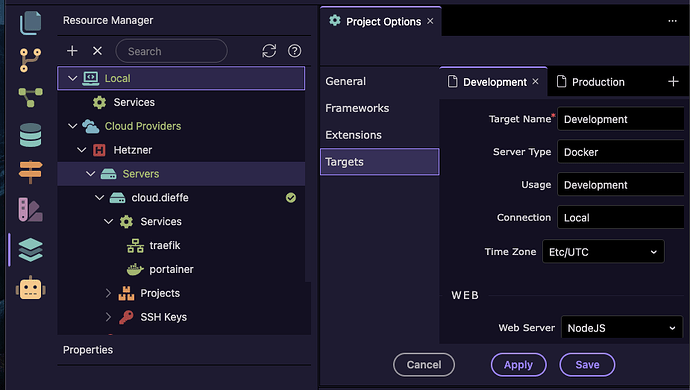Open the stacked layers resource icon
This screenshot has height=390, width=690.
click(x=30, y=250)
